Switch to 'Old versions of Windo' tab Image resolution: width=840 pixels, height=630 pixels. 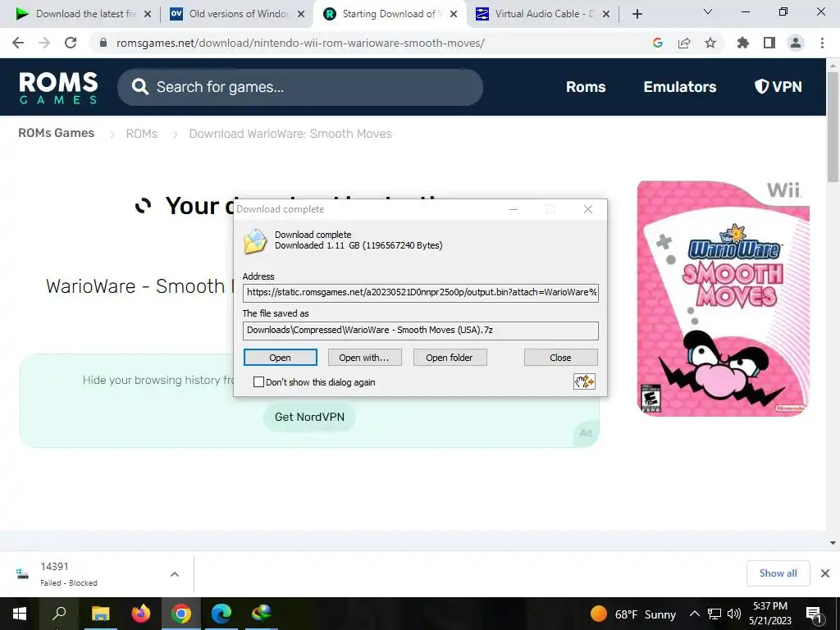[x=238, y=14]
